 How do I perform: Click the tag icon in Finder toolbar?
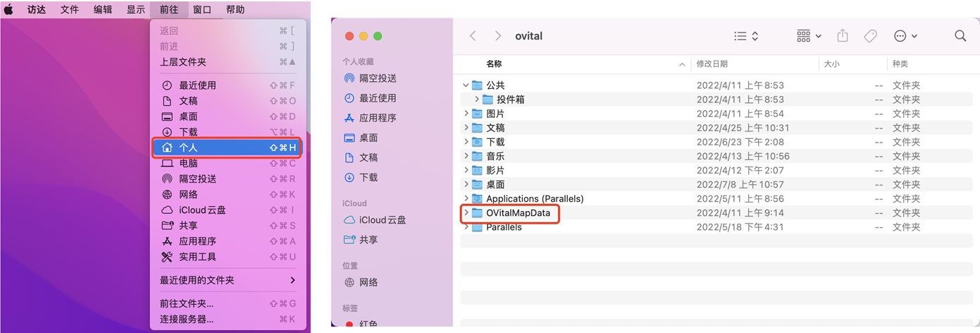coord(871,36)
